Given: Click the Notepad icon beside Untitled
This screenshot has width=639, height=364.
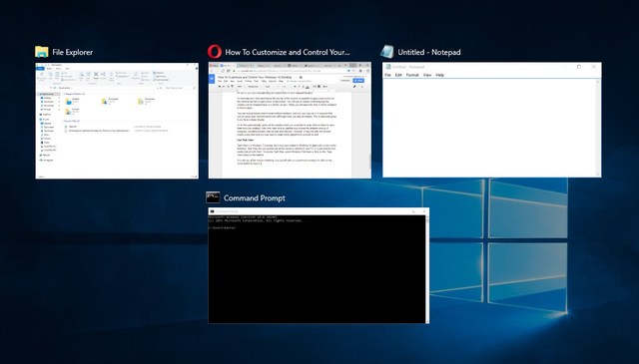Looking at the screenshot, I should coord(387,52).
